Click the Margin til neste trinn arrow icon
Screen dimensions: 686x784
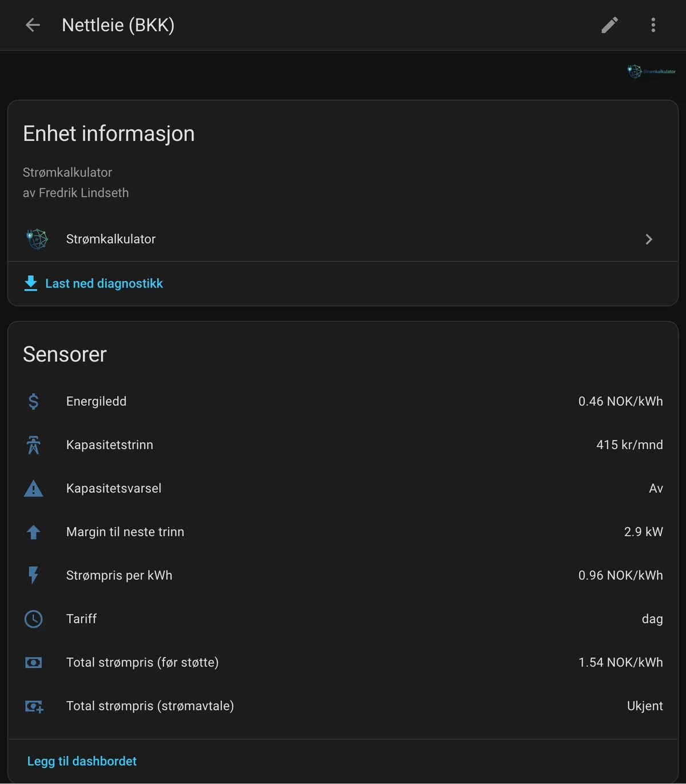[34, 532]
